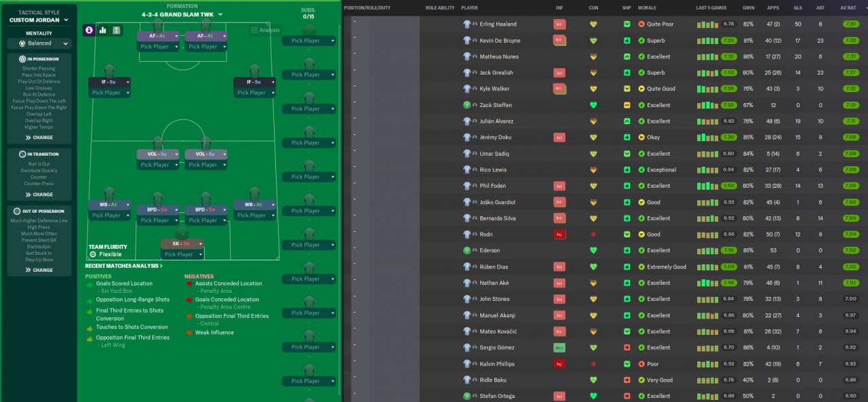This screenshot has width=868, height=402.
Task: Click Kevin De Bruyne's last 5 games form bars
Action: 708,41
